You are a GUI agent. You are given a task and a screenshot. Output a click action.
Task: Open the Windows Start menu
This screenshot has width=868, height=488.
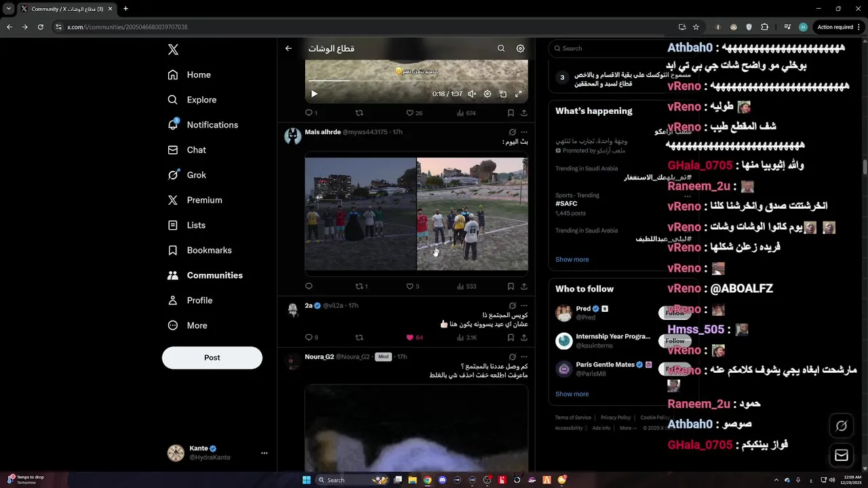[x=307, y=480]
